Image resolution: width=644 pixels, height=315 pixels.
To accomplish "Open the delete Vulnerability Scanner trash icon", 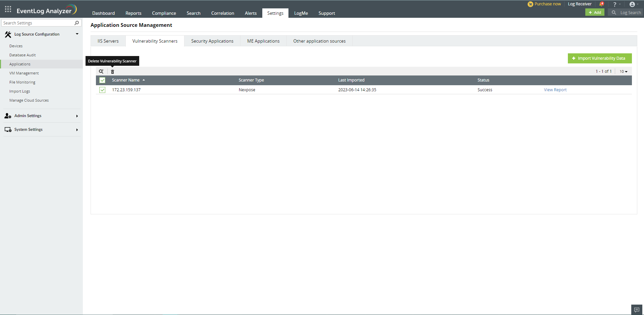I will pos(112,71).
